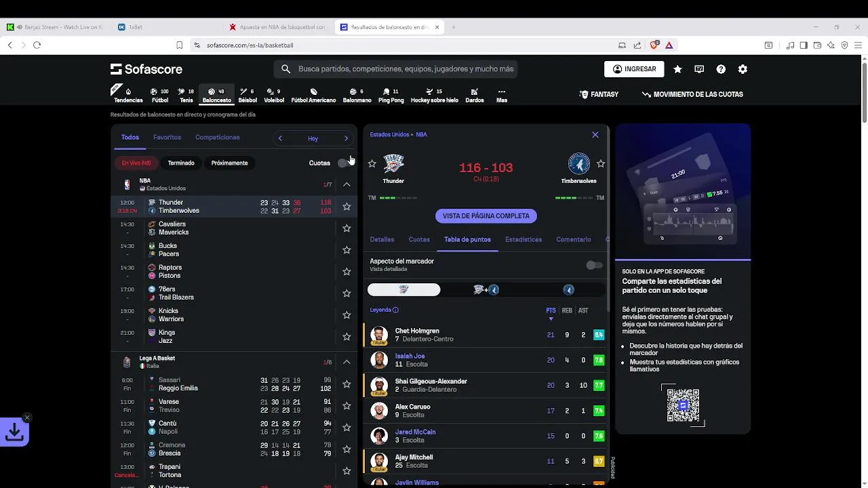Open the Sofascore home logo
Viewport: 868px width, 488px height.
click(x=146, y=69)
